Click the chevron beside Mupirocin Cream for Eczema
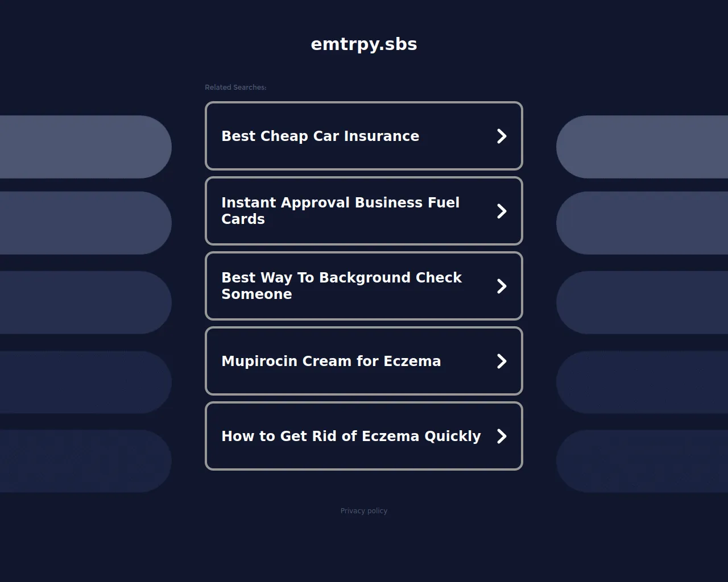 pos(501,361)
